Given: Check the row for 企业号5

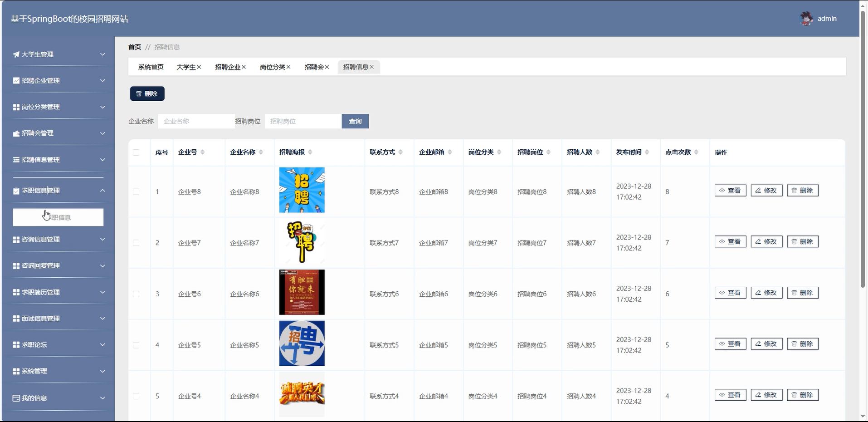Looking at the screenshot, I should pos(136,345).
